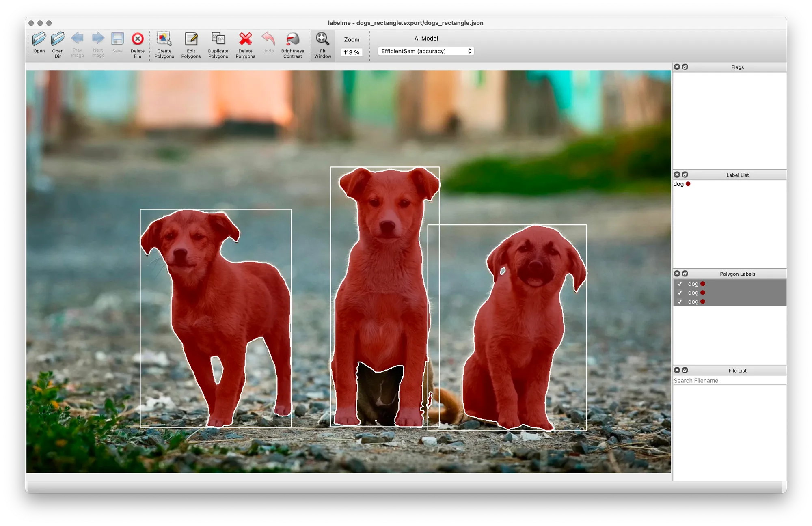This screenshot has height=526, width=812.
Task: Undock the Polygon Labels panel
Action: pos(685,274)
